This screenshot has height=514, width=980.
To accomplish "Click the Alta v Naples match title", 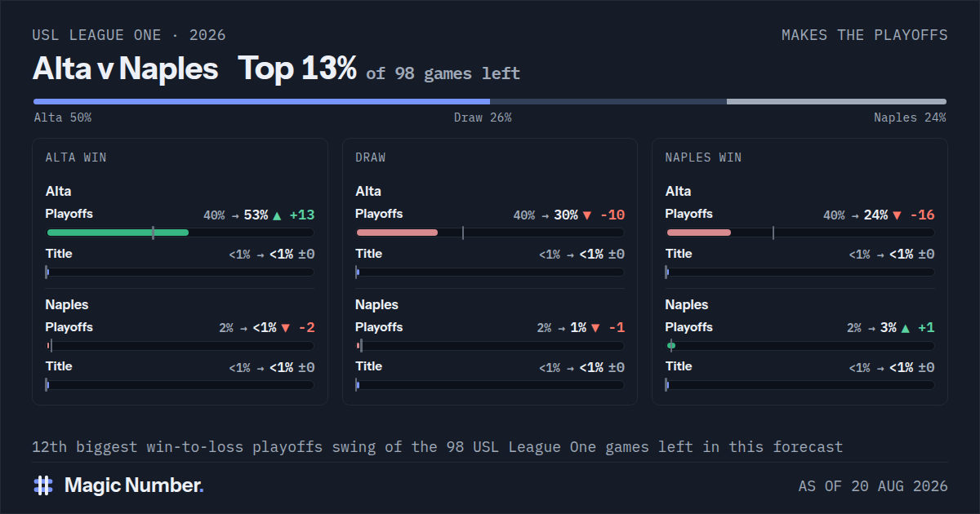I will tap(125, 69).
